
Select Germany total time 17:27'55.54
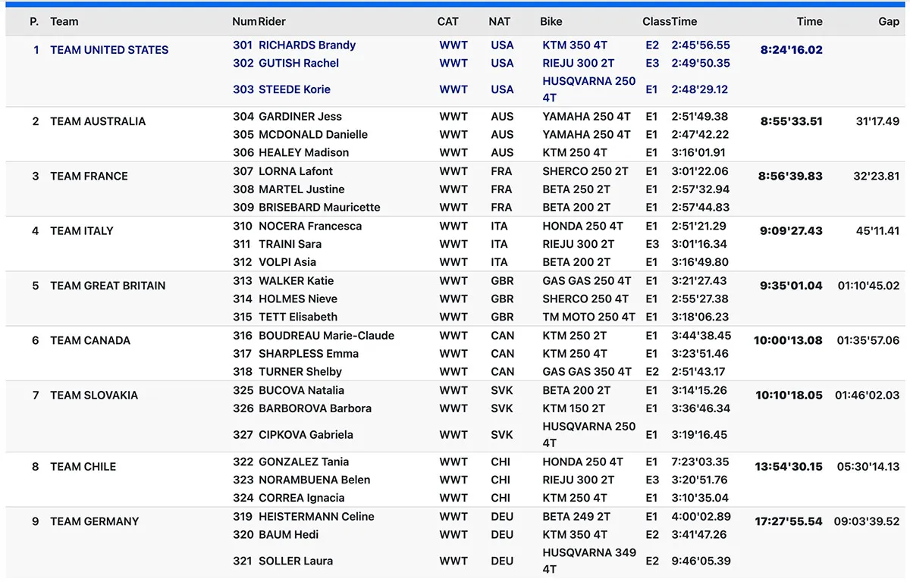click(x=789, y=521)
